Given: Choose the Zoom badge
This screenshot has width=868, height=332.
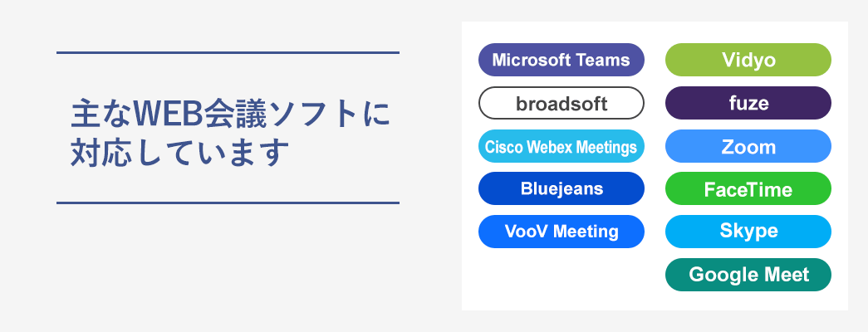Looking at the screenshot, I should [748, 146].
